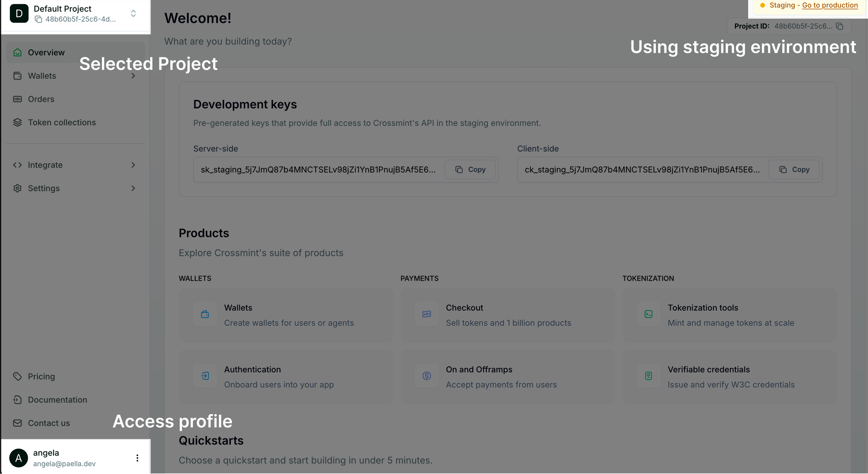Click the server-side key field
This screenshot has height=474, width=868.
[x=346, y=170]
